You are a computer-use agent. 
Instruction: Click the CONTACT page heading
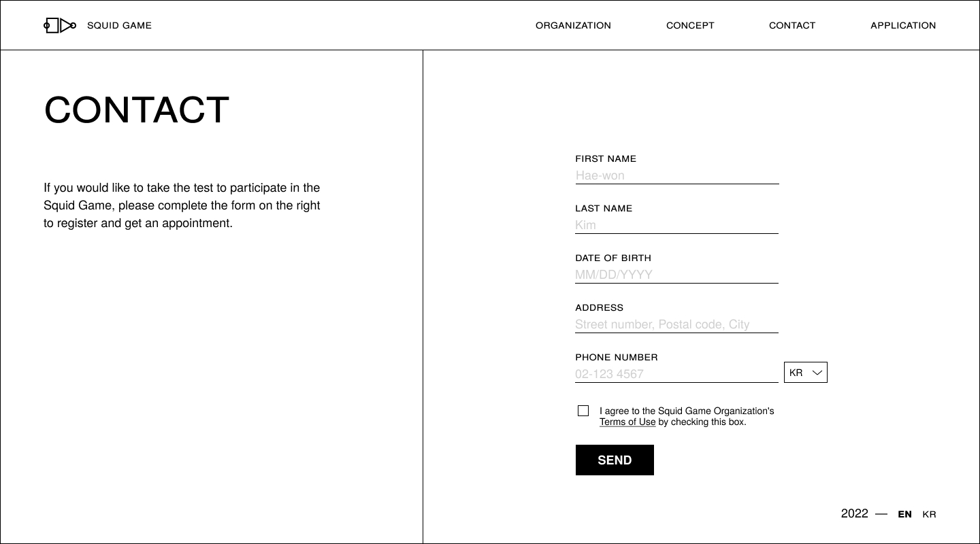(137, 110)
